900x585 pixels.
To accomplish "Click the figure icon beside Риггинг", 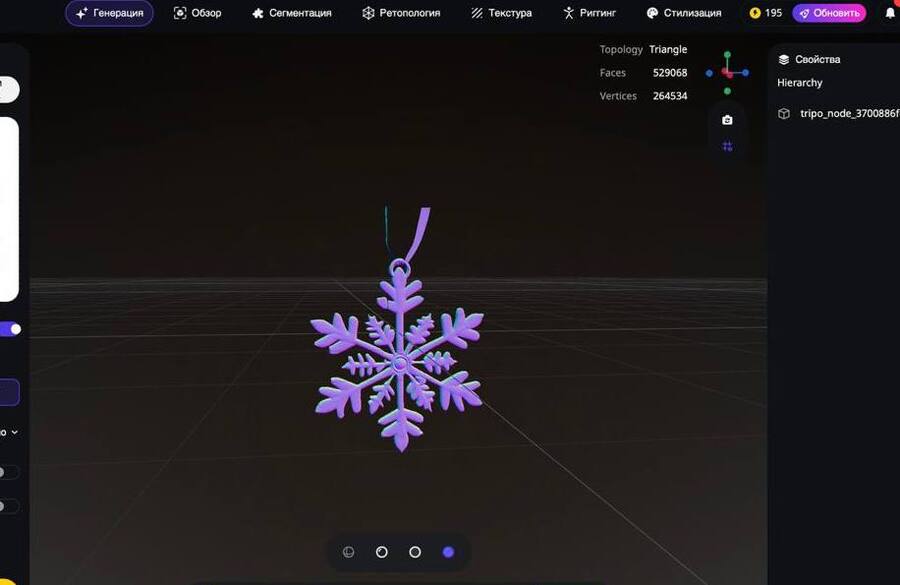I will click(568, 13).
